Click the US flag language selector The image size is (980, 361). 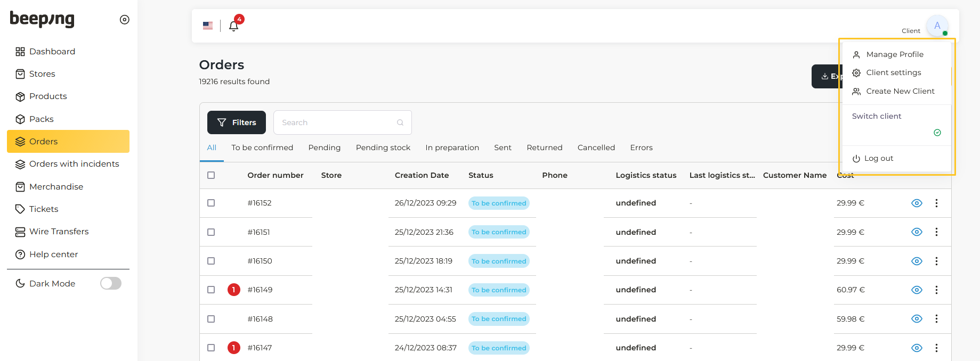point(208,26)
